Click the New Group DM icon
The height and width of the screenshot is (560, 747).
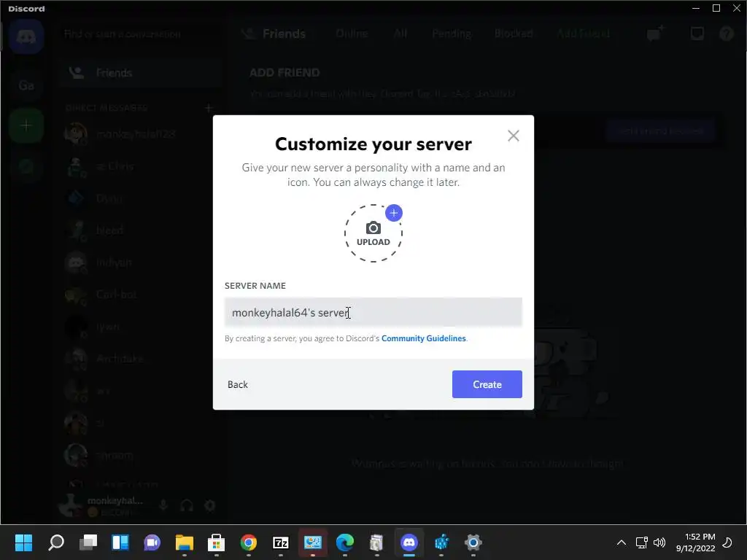click(656, 34)
